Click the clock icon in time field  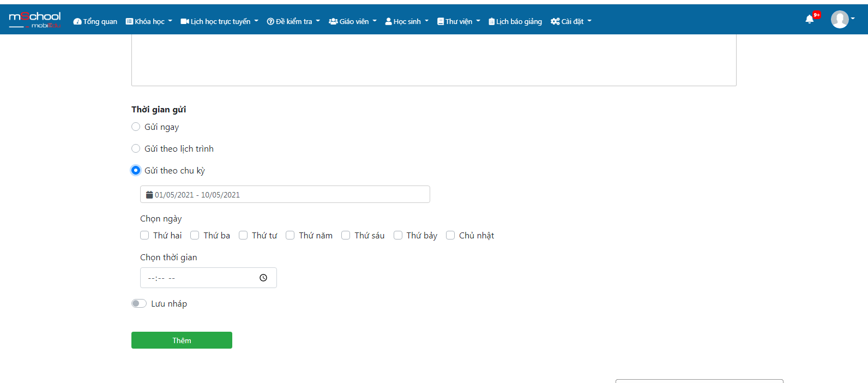tap(263, 278)
